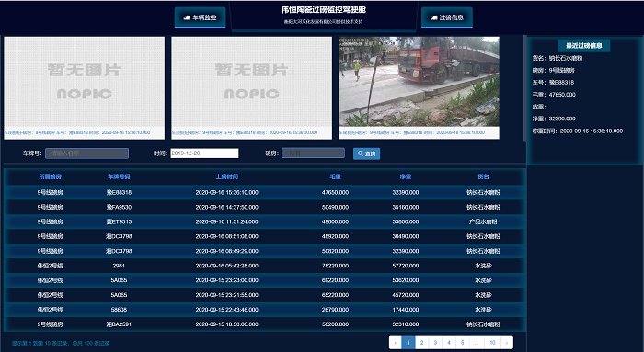Click the truck icon in 过磅信息 button
Image resolution: width=644 pixels, height=352 pixels.
(433, 17)
